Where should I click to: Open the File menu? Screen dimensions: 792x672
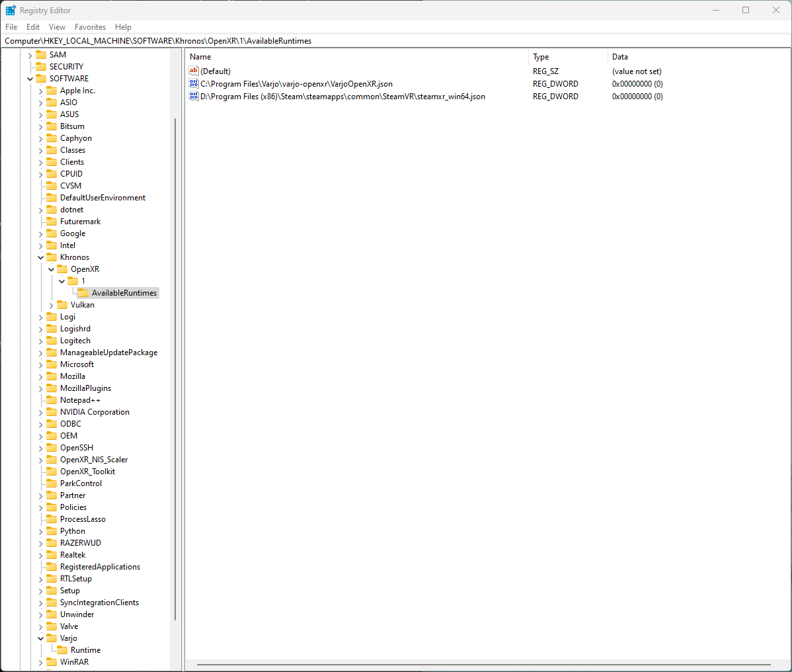coord(11,26)
